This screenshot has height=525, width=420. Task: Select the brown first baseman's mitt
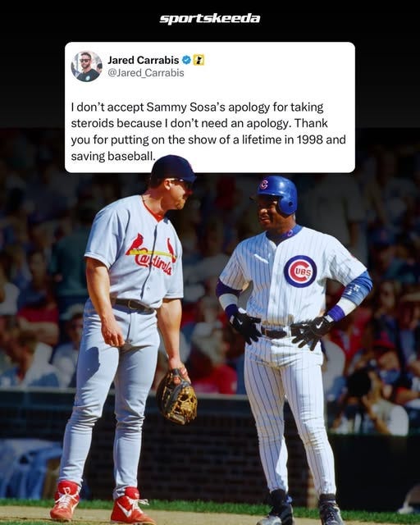point(176,397)
